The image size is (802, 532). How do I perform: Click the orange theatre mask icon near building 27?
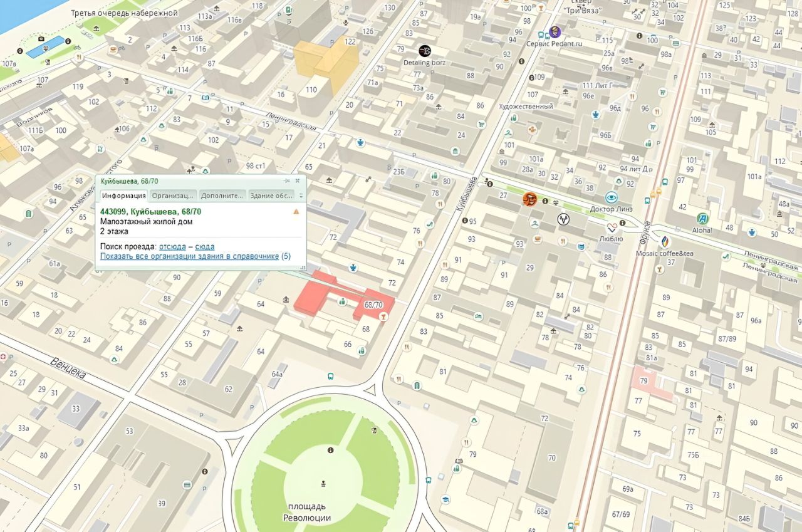tap(530, 199)
